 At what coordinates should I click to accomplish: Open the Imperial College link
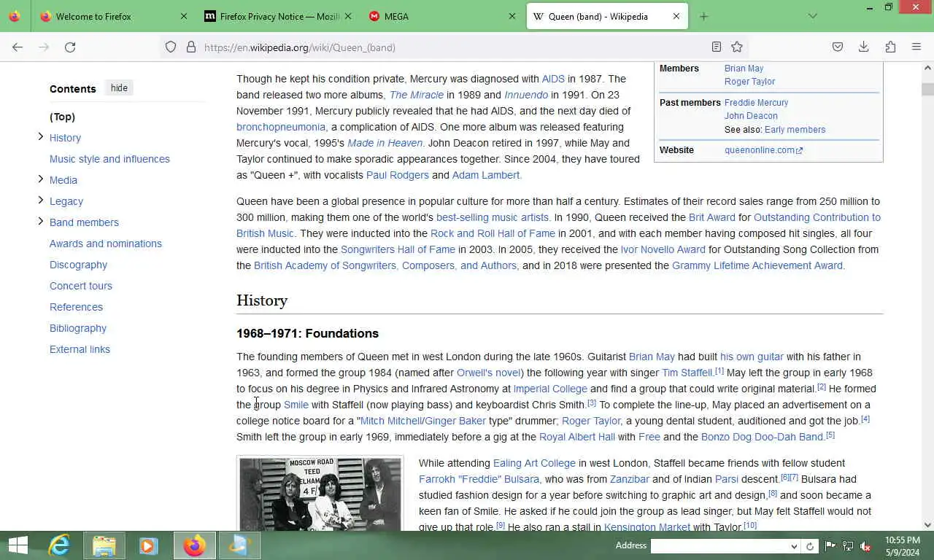click(x=550, y=389)
